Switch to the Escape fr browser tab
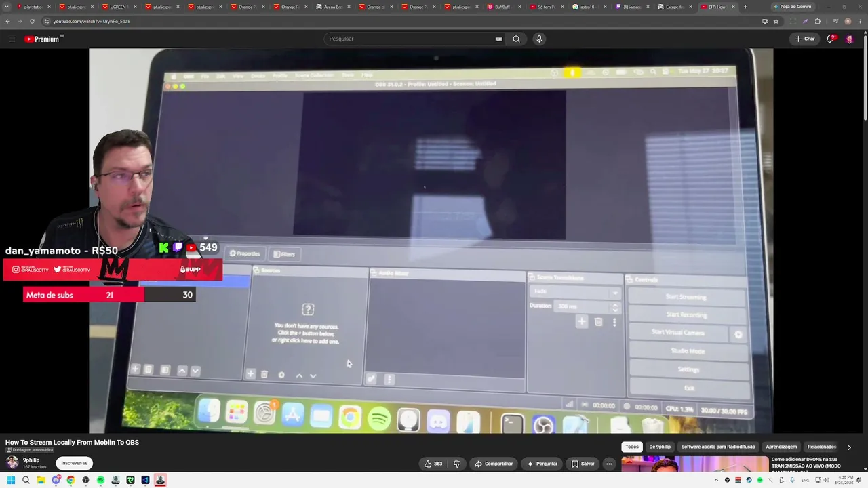 pyautogui.click(x=675, y=7)
